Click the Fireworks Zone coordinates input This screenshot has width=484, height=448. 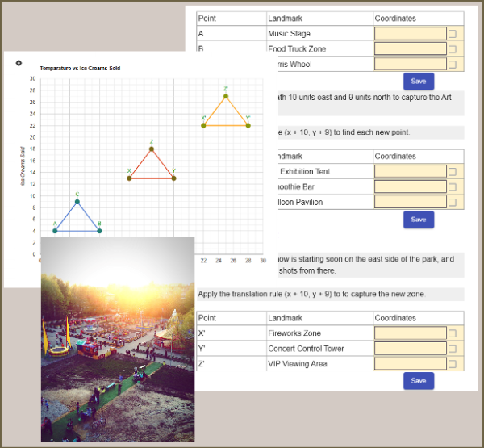[411, 333]
